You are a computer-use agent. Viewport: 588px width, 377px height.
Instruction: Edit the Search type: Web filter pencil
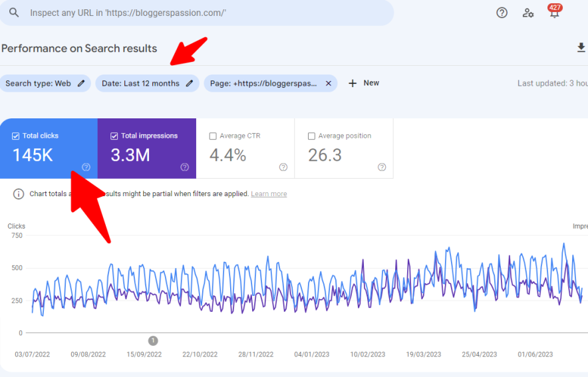click(81, 83)
